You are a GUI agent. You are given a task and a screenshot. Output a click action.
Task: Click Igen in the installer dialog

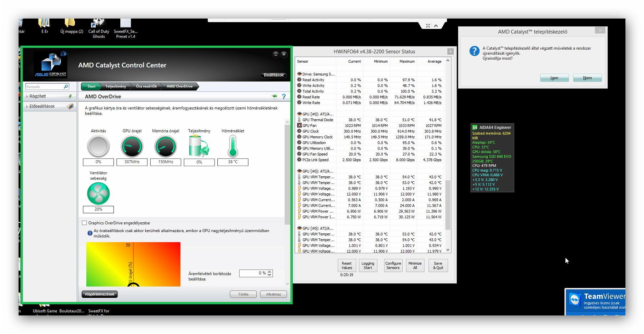[x=554, y=78]
